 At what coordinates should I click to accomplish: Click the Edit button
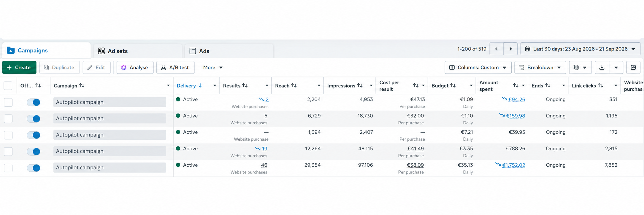96,67
